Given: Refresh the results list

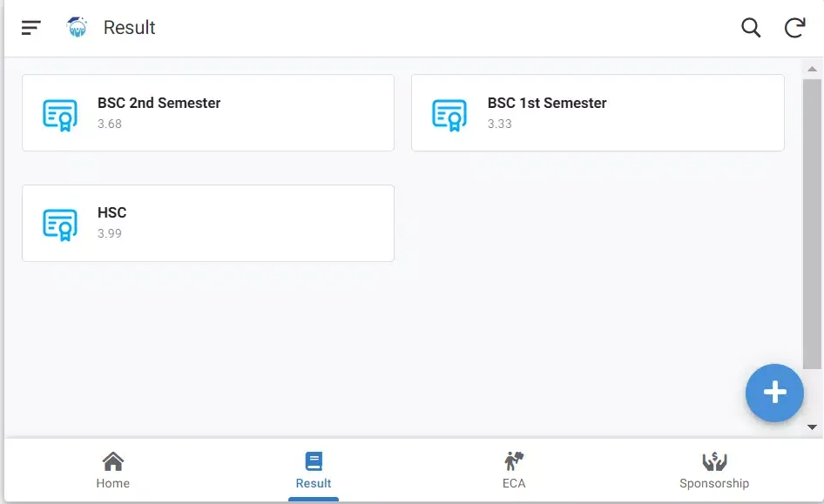Looking at the screenshot, I should click(x=794, y=27).
